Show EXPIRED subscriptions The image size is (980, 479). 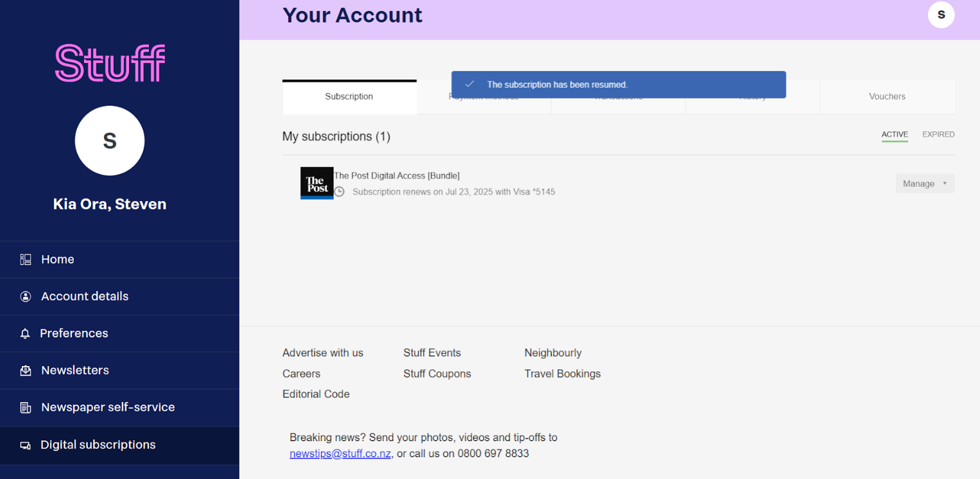point(938,135)
